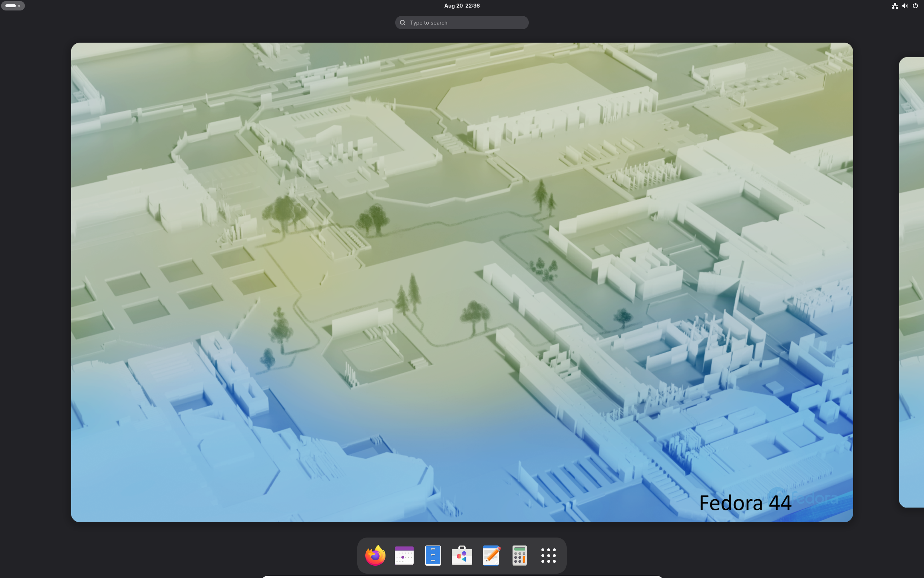Open the Calendar app in the dock
924x578 pixels.
point(404,556)
